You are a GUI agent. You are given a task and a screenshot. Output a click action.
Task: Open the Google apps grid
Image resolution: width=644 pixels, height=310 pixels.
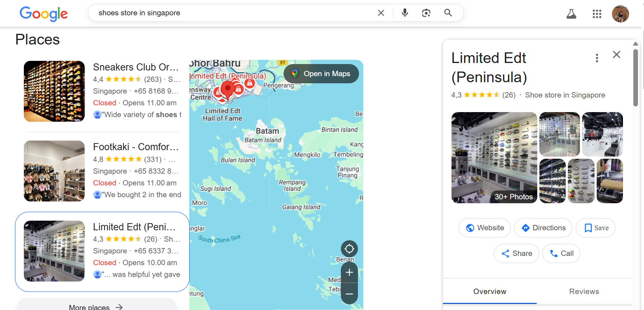pos(597,14)
